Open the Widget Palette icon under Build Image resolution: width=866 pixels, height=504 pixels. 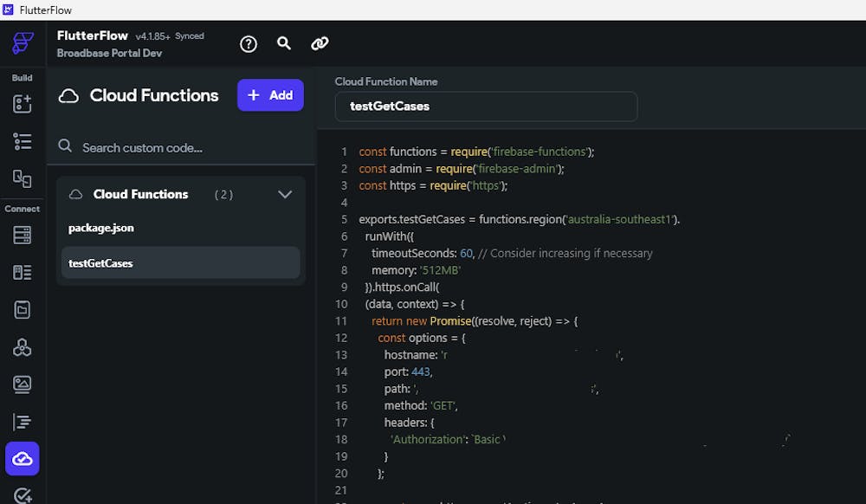coord(23,104)
